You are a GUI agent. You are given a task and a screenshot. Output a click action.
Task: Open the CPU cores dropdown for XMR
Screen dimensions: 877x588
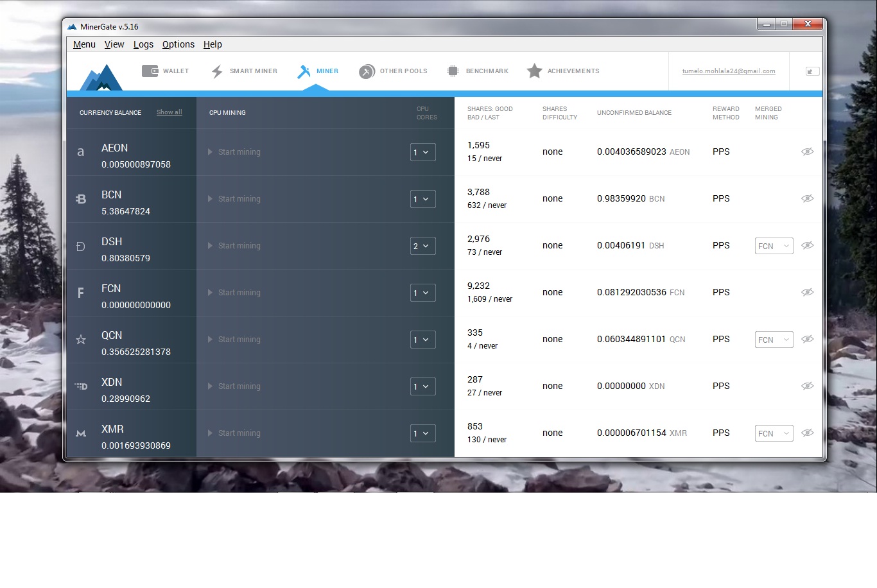point(423,433)
